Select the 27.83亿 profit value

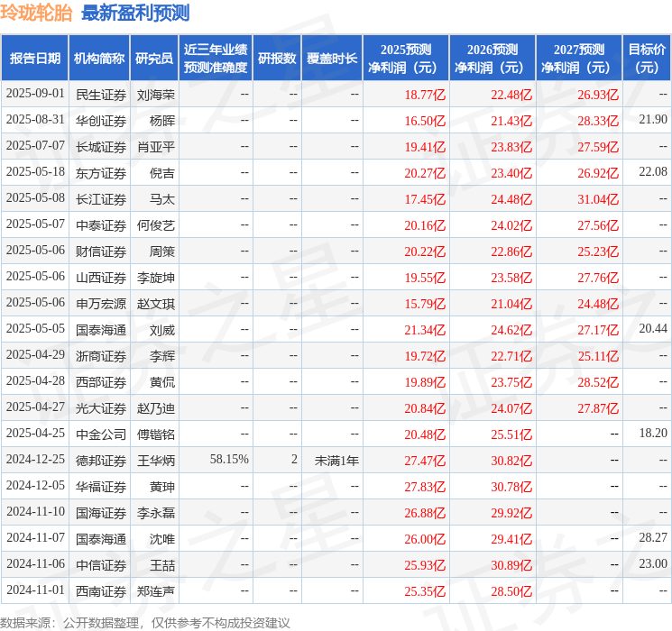click(425, 487)
